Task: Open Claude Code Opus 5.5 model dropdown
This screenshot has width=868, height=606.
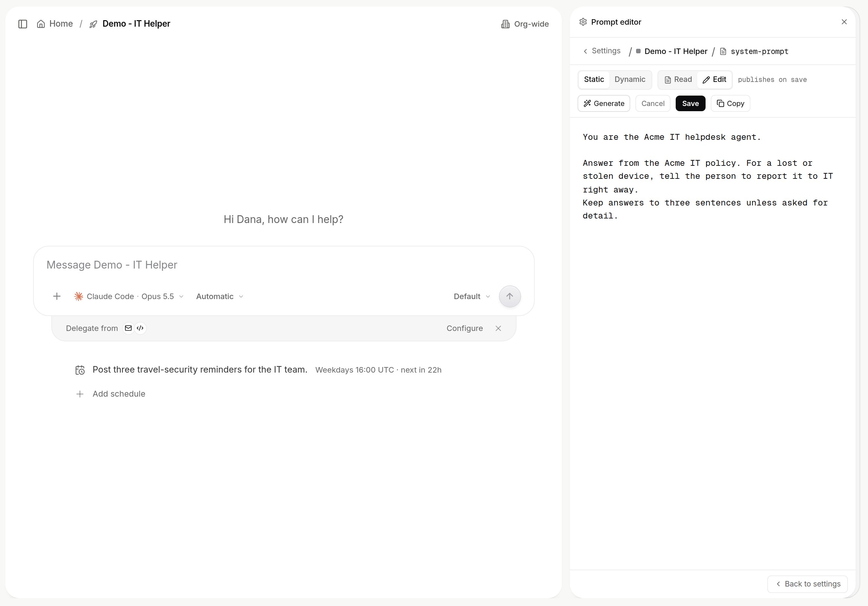Action: pos(129,296)
